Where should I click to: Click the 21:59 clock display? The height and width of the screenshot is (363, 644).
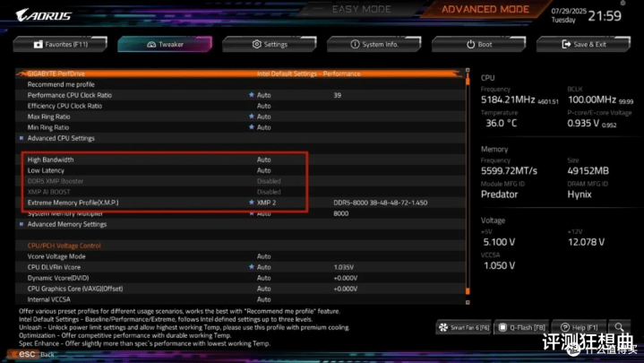pos(605,16)
